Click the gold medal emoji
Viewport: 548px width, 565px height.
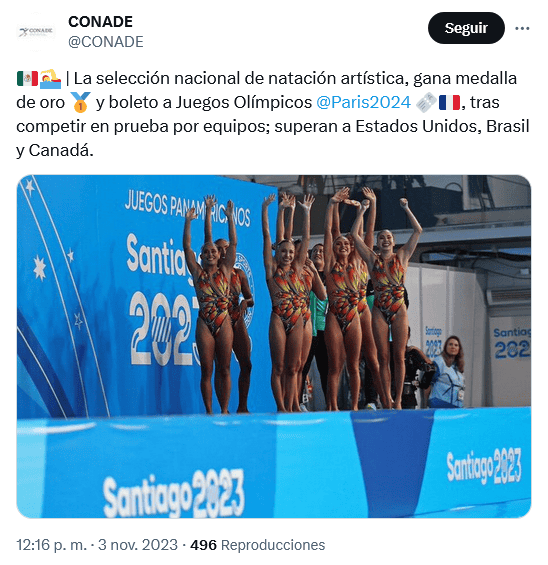(80, 102)
